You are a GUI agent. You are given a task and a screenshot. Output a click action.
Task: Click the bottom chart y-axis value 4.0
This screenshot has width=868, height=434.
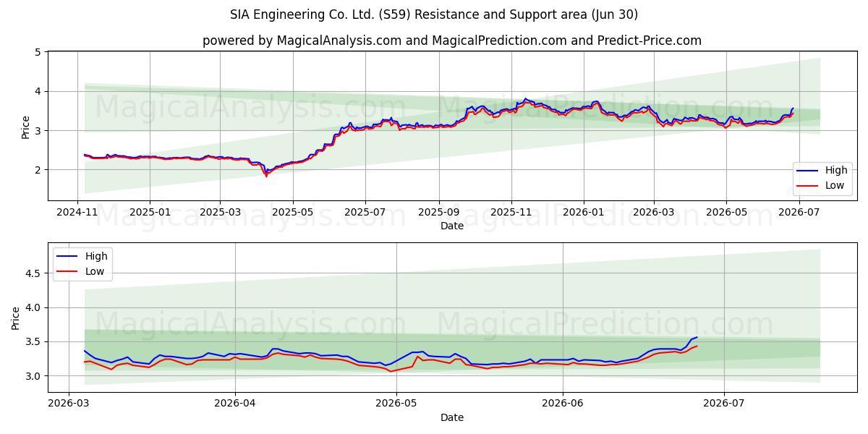[33, 307]
